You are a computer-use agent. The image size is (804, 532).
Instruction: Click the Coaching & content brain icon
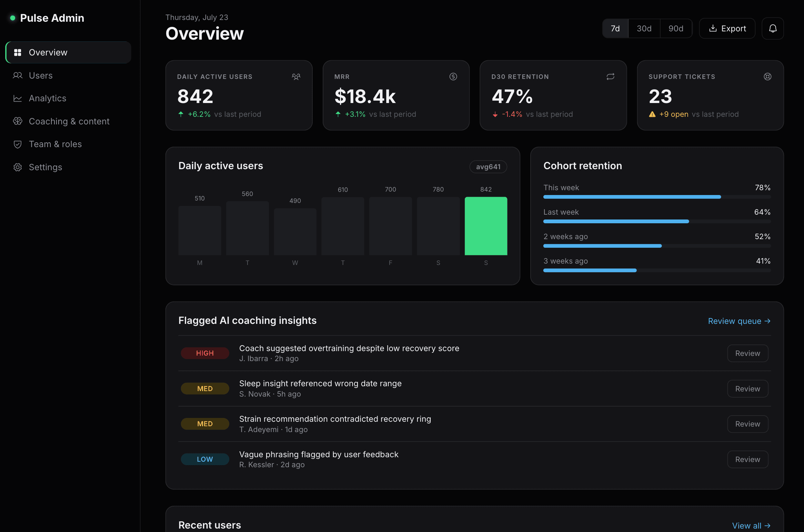pos(18,121)
